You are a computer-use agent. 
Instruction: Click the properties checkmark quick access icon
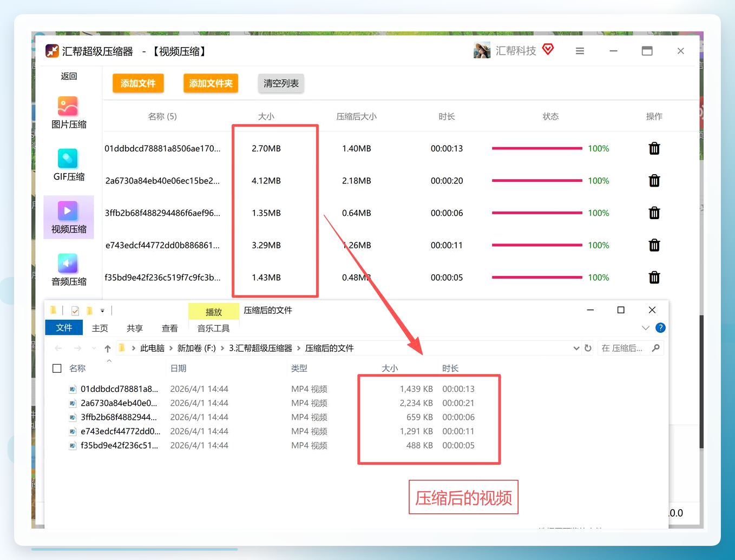(x=75, y=311)
